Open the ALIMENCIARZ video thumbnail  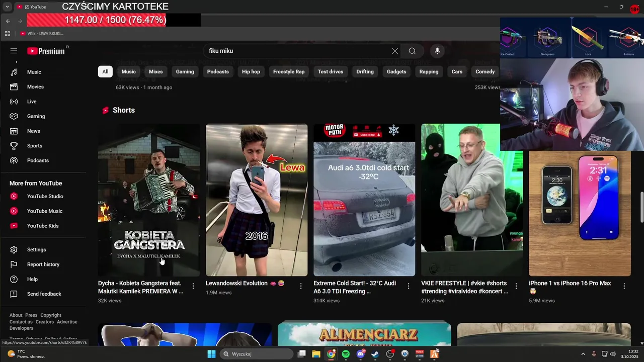(x=364, y=334)
